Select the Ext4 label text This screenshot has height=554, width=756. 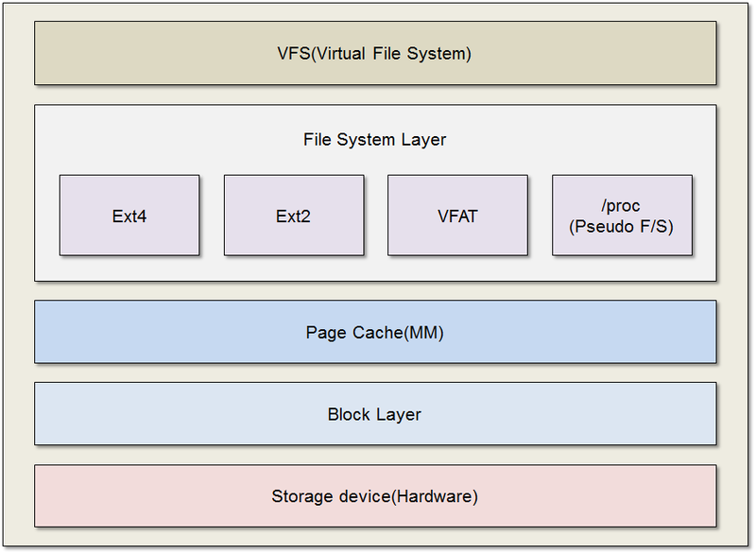[129, 215]
